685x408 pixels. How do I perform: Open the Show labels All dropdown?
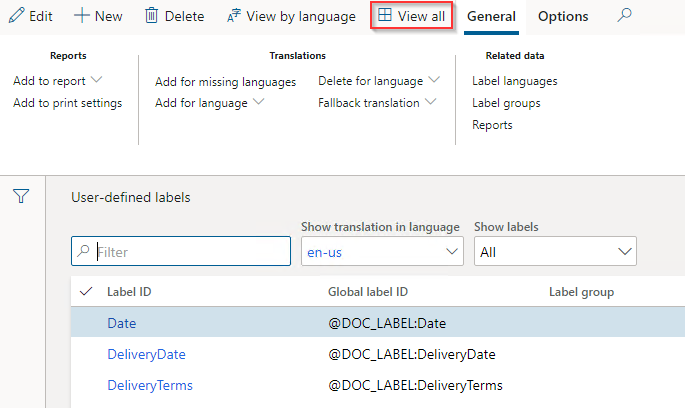pos(555,251)
